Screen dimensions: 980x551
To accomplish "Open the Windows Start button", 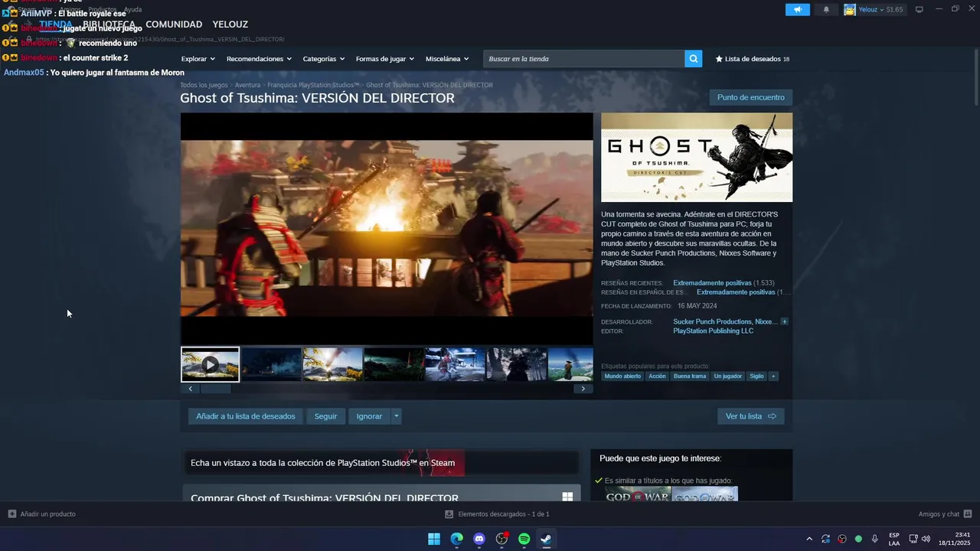I will pos(434,539).
